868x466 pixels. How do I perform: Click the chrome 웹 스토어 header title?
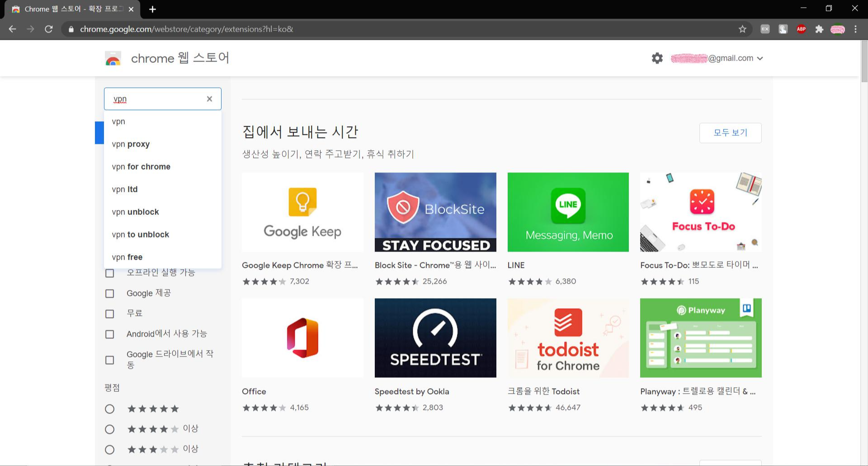click(x=180, y=58)
